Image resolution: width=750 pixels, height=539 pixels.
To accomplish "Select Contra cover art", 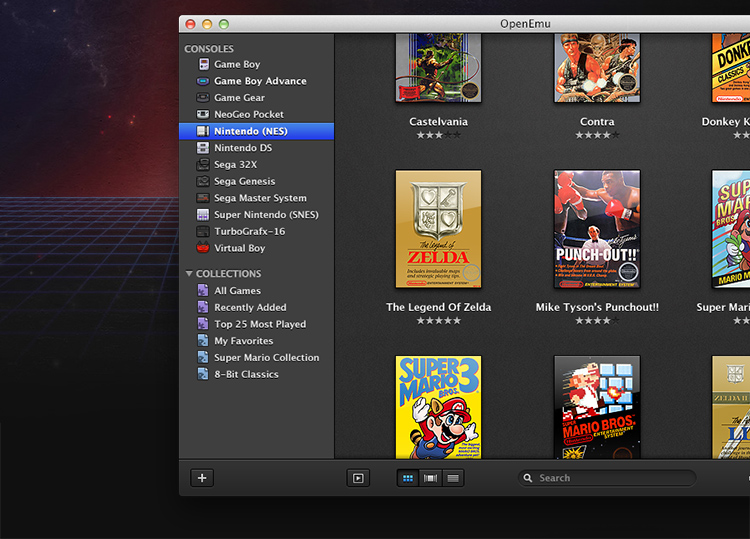I will click(597, 68).
